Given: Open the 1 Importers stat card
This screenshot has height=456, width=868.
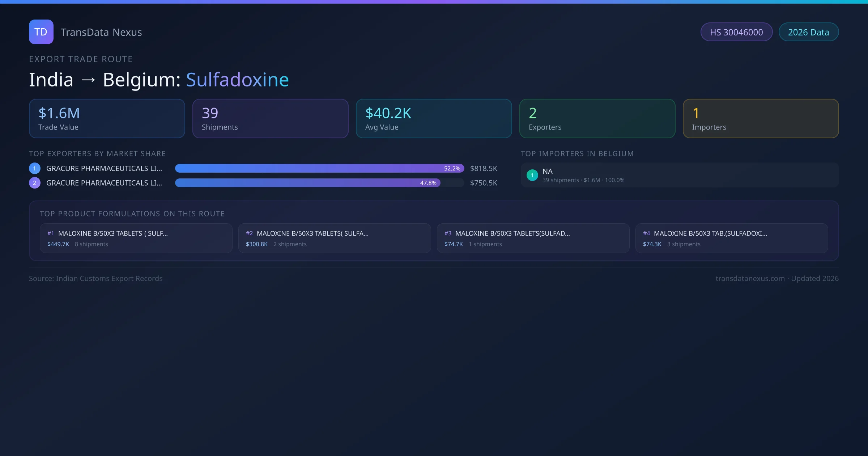Looking at the screenshot, I should tap(761, 119).
